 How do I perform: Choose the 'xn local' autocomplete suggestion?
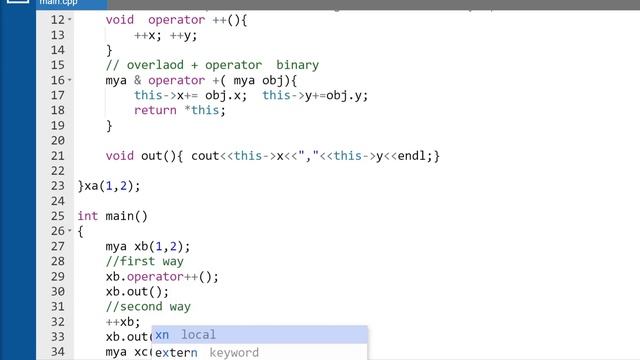pos(260,335)
